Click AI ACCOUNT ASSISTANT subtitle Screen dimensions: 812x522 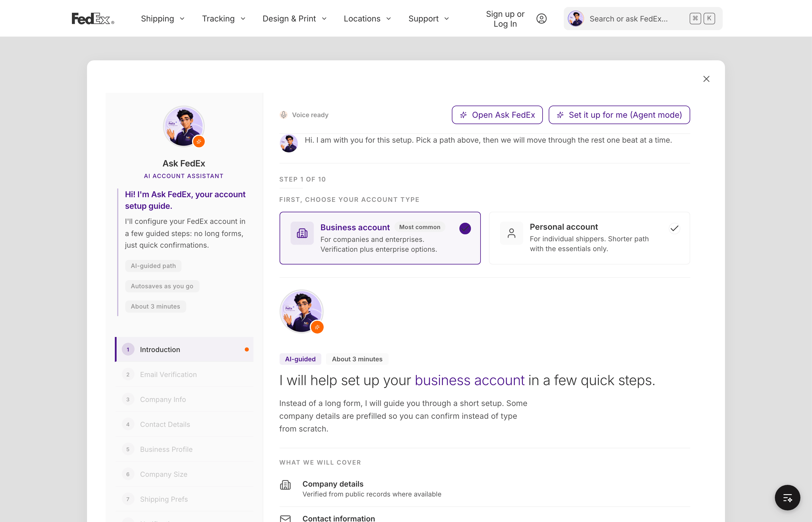(184, 176)
